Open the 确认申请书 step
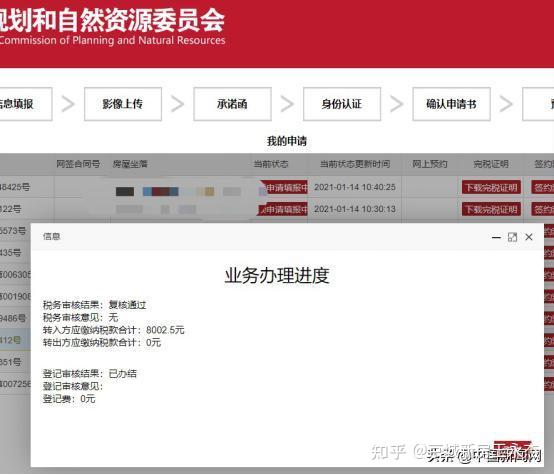The width and height of the screenshot is (554, 475). click(x=452, y=104)
